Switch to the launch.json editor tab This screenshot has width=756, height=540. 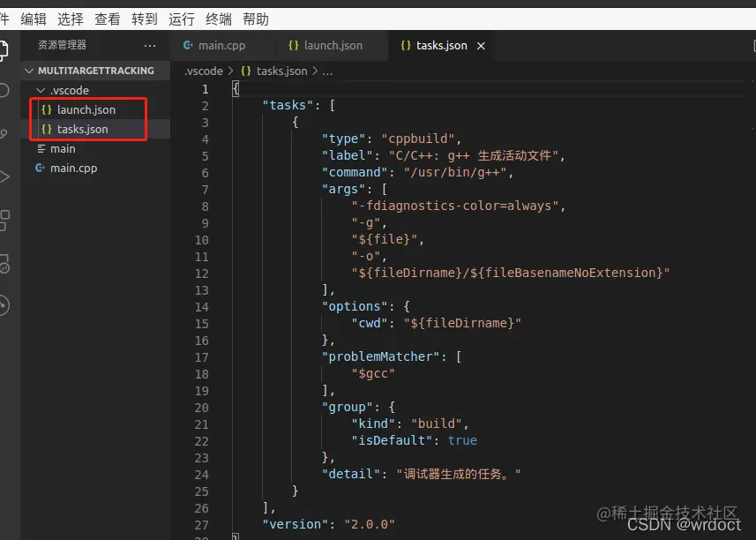pos(333,46)
